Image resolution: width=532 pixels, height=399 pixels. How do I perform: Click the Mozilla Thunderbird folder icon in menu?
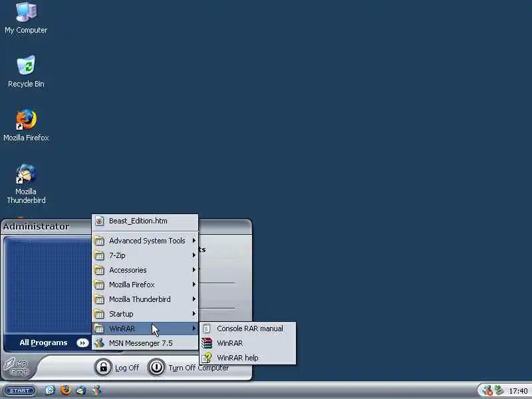pos(99,299)
